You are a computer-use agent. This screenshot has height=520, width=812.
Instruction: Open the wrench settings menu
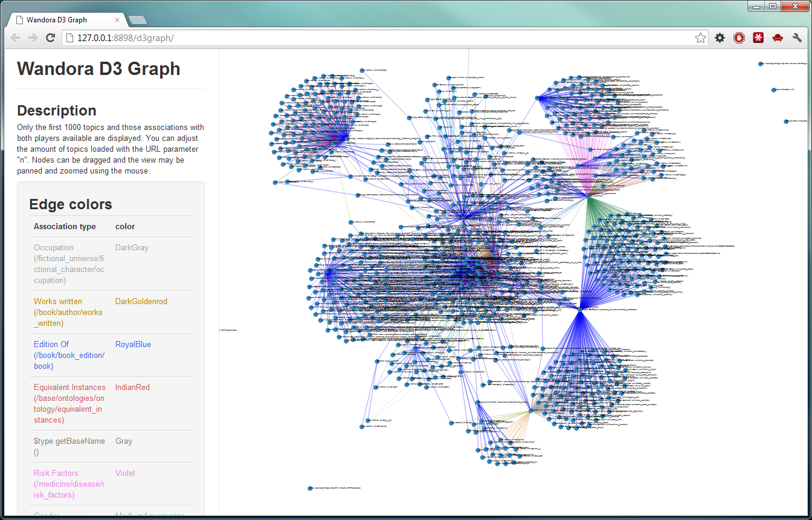click(x=797, y=38)
